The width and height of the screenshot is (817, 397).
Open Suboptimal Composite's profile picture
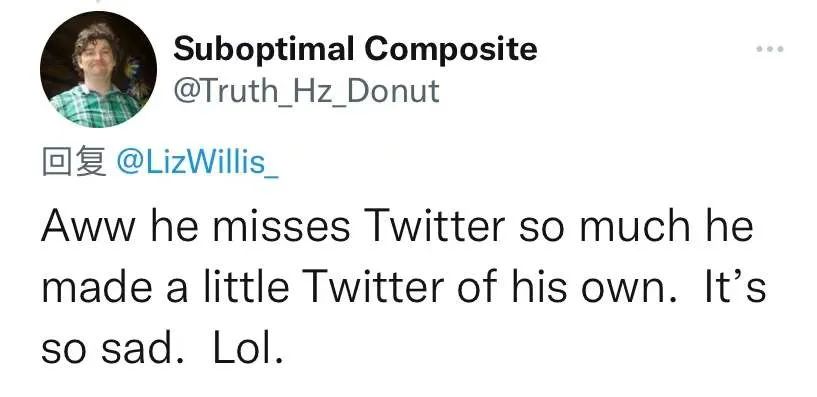(98, 69)
